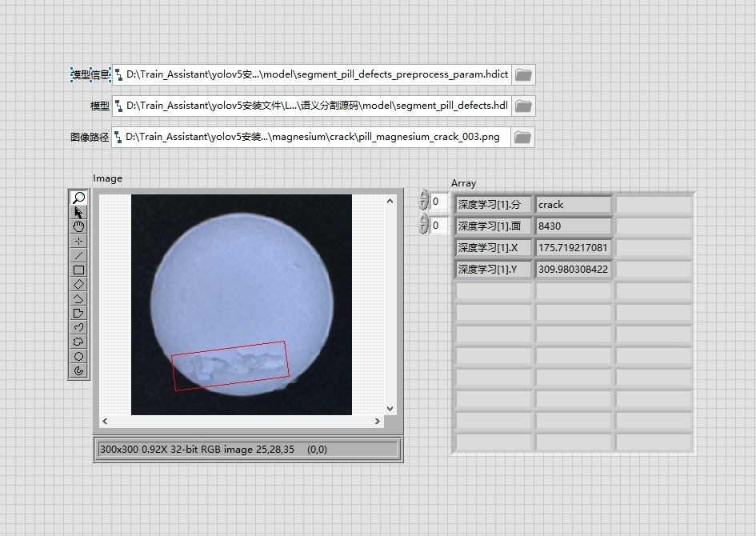Click image scroll up arrow
The height and width of the screenshot is (536, 756).
390,201
